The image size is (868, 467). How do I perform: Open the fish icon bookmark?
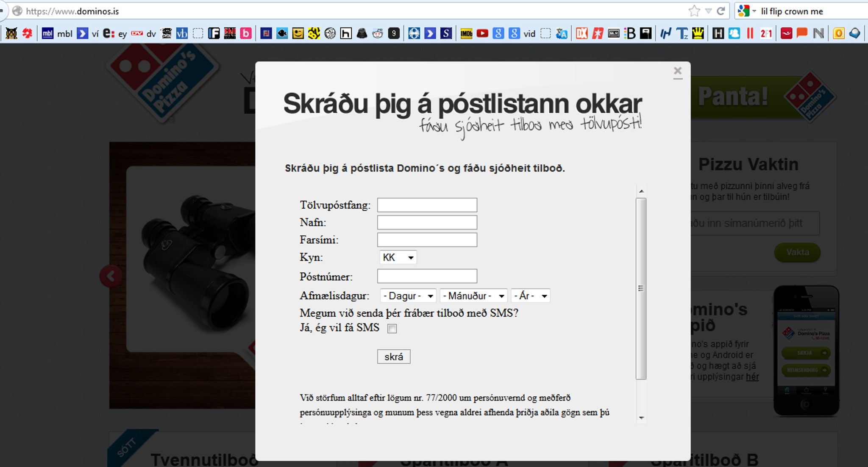[x=282, y=33]
